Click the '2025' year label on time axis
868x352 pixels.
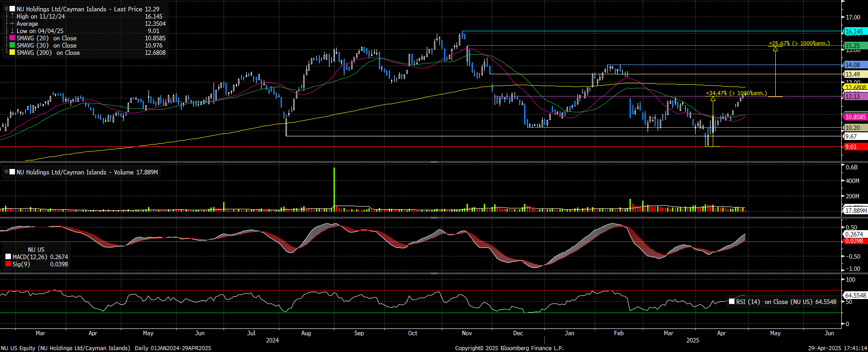(693, 340)
